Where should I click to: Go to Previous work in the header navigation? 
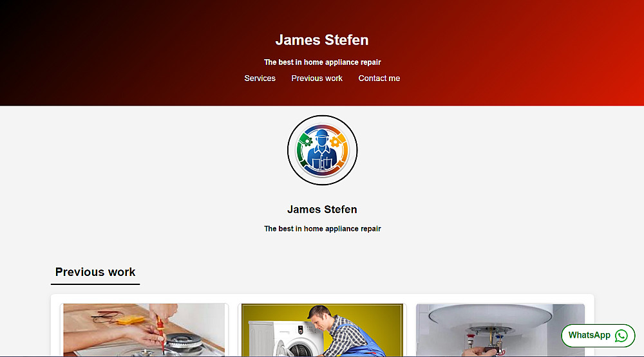click(317, 78)
